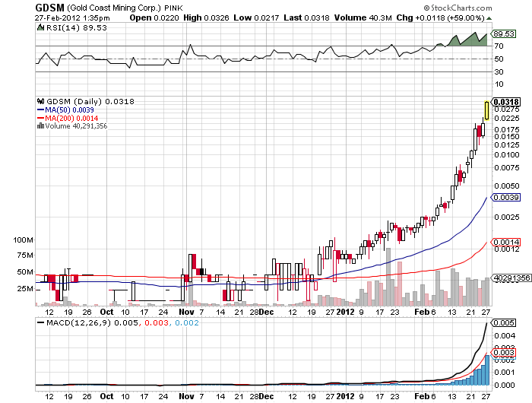The width and height of the screenshot is (532, 403).
Task: Click the 'Open 0.0220' value
Action: pos(154,17)
